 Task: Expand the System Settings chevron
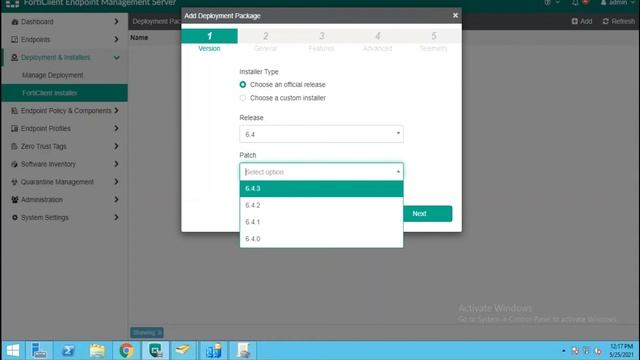[116, 218]
